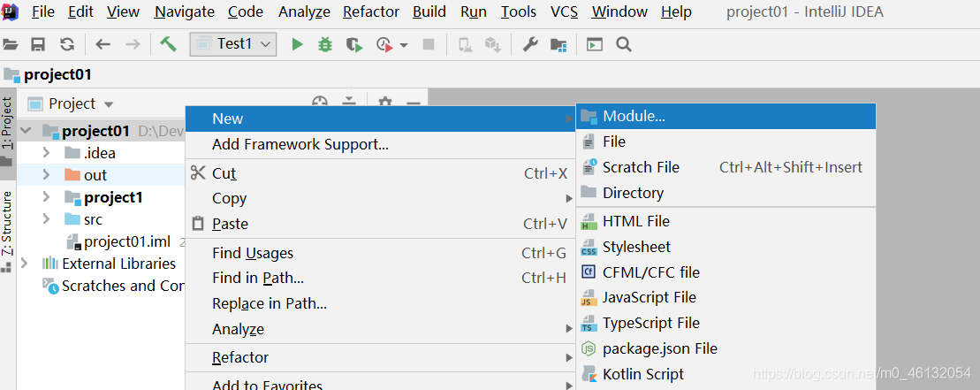Image resolution: width=980 pixels, height=390 pixels.
Task: Click Cut in the context menu
Action: (381, 173)
